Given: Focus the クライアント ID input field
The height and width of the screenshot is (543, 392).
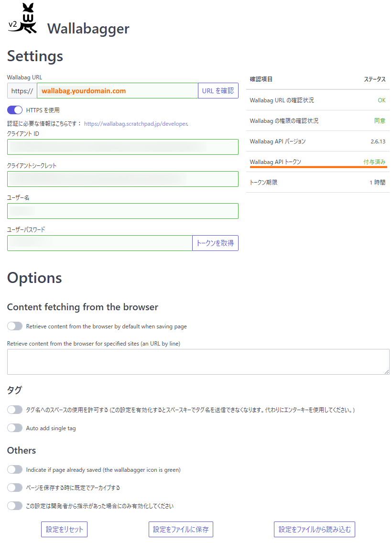Looking at the screenshot, I should [122, 147].
